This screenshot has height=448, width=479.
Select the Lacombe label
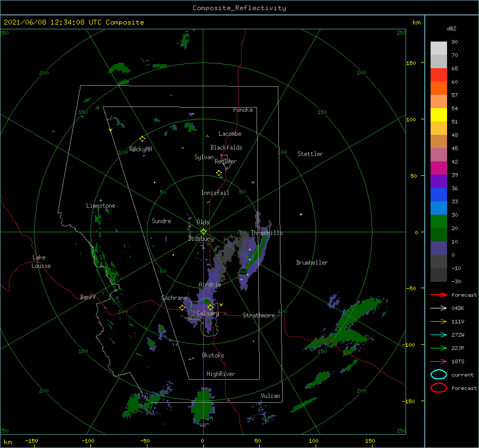pyautogui.click(x=230, y=134)
